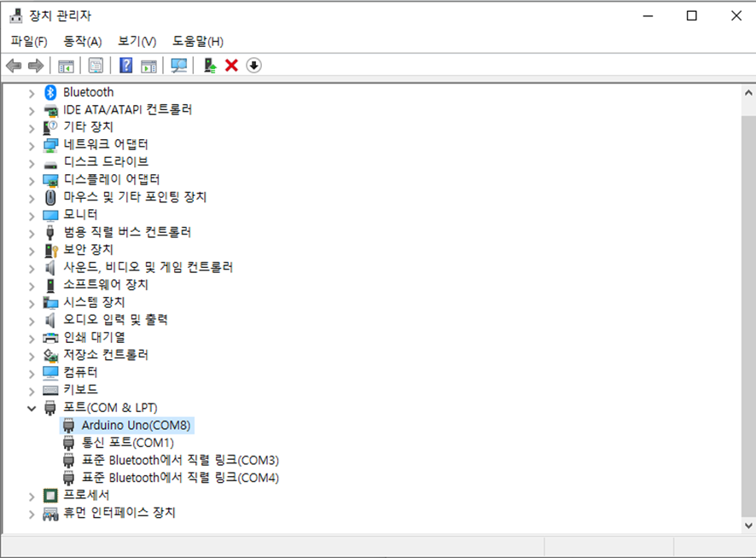Click the red X uninstall device icon

pyautogui.click(x=231, y=65)
